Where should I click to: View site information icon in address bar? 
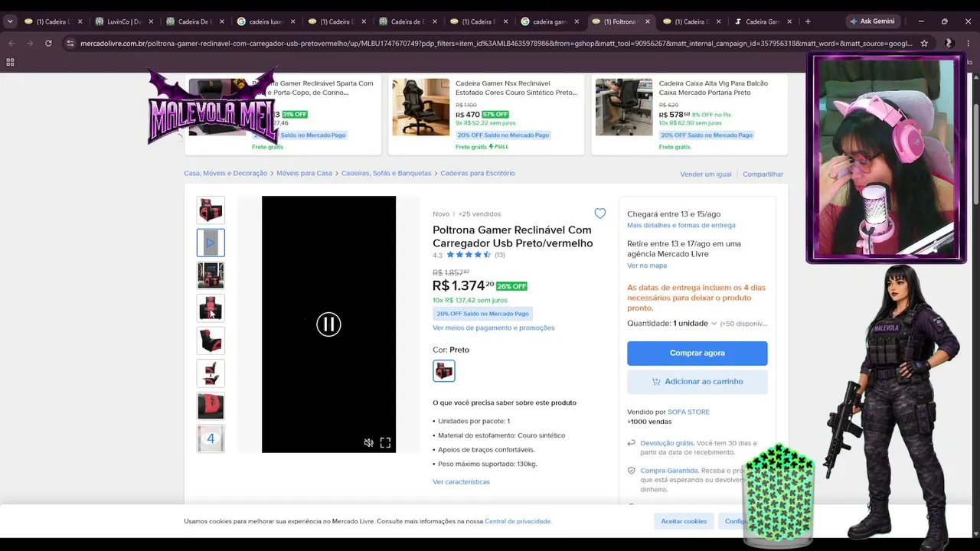pos(70,44)
